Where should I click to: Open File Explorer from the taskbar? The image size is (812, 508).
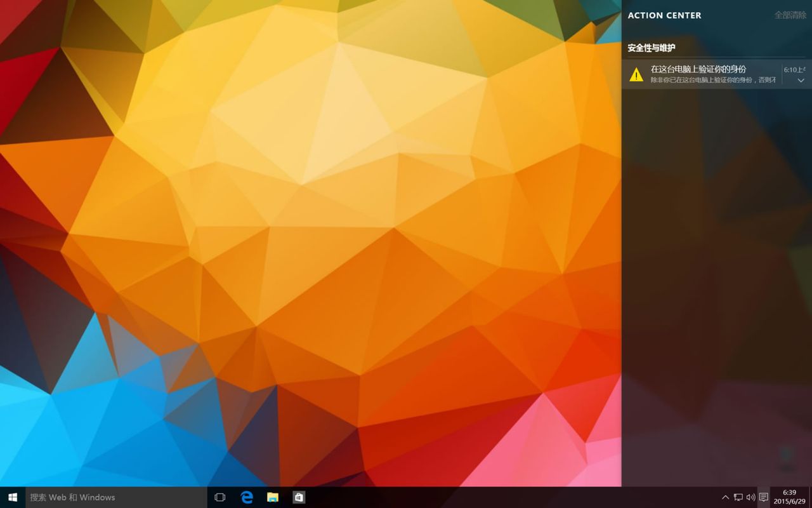pyautogui.click(x=273, y=497)
